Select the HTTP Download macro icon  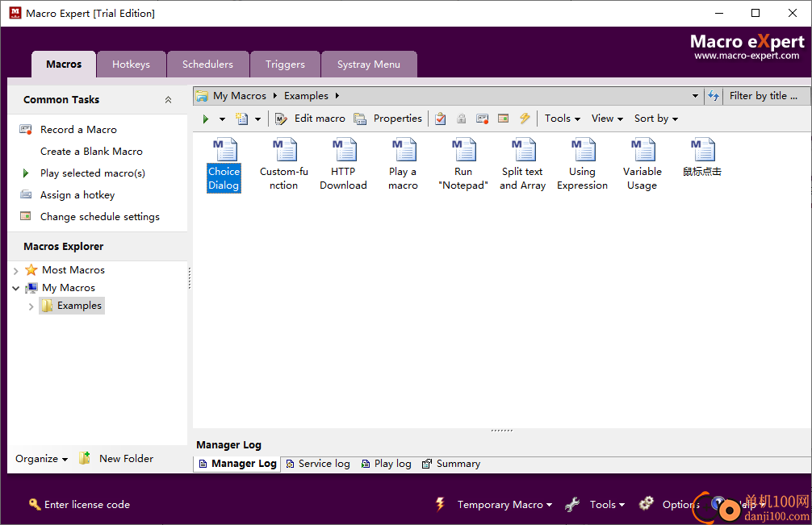click(x=343, y=165)
